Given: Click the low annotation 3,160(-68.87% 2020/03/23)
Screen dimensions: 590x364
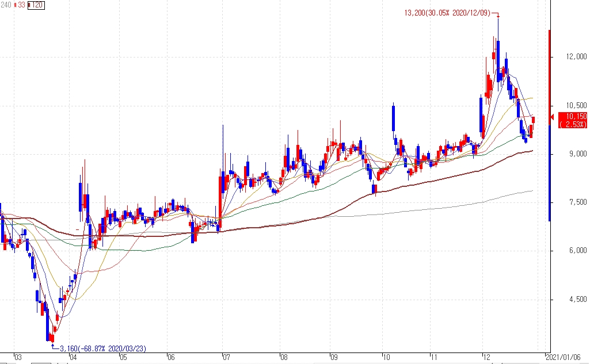Looking at the screenshot, I should coord(102,348).
